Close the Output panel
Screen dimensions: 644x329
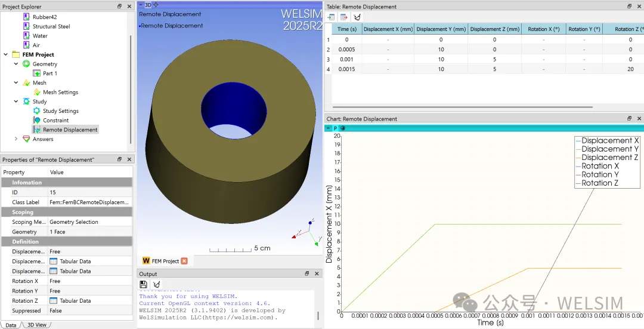coord(317,273)
